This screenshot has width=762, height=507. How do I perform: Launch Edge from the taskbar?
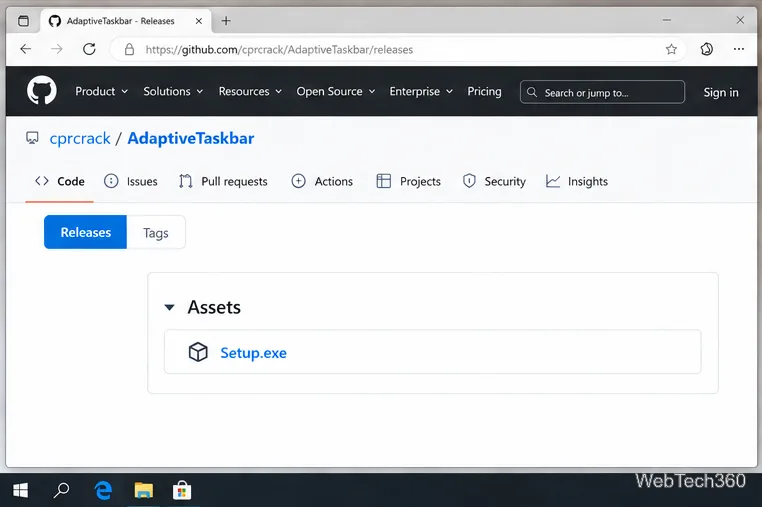[x=103, y=490]
